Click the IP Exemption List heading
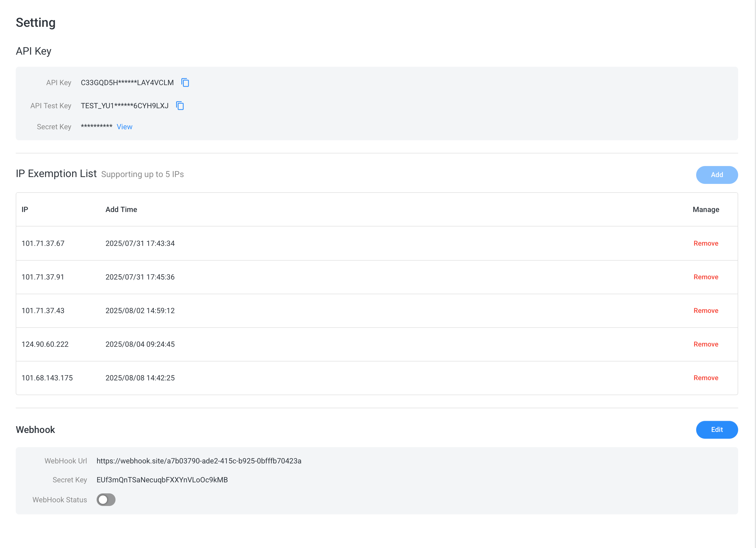 point(56,174)
